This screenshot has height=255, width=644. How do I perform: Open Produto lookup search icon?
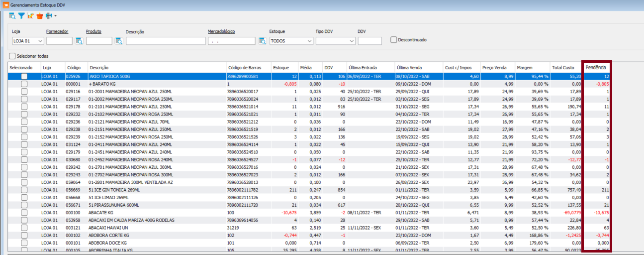click(119, 41)
